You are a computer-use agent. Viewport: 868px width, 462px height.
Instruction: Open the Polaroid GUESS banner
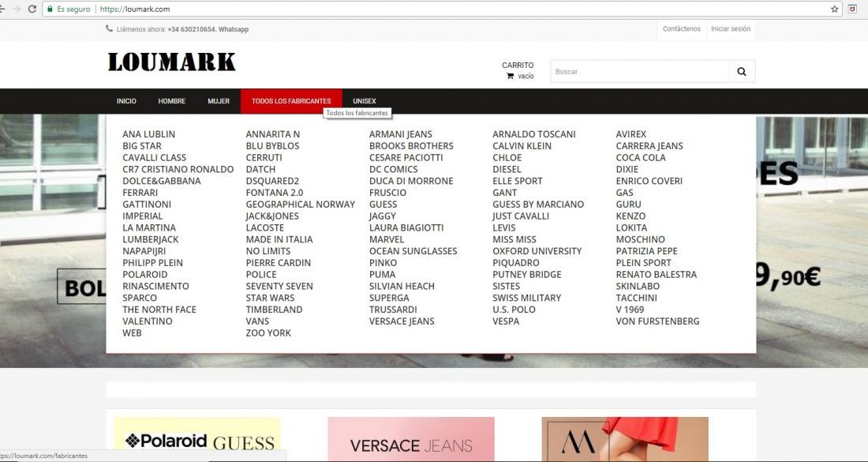[x=197, y=439]
